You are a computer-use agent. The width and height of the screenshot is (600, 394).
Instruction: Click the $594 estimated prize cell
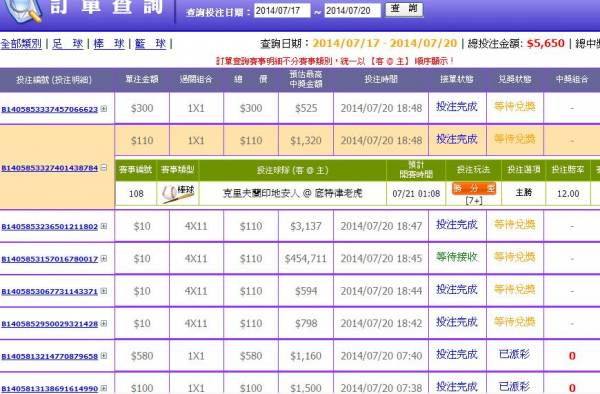point(306,291)
